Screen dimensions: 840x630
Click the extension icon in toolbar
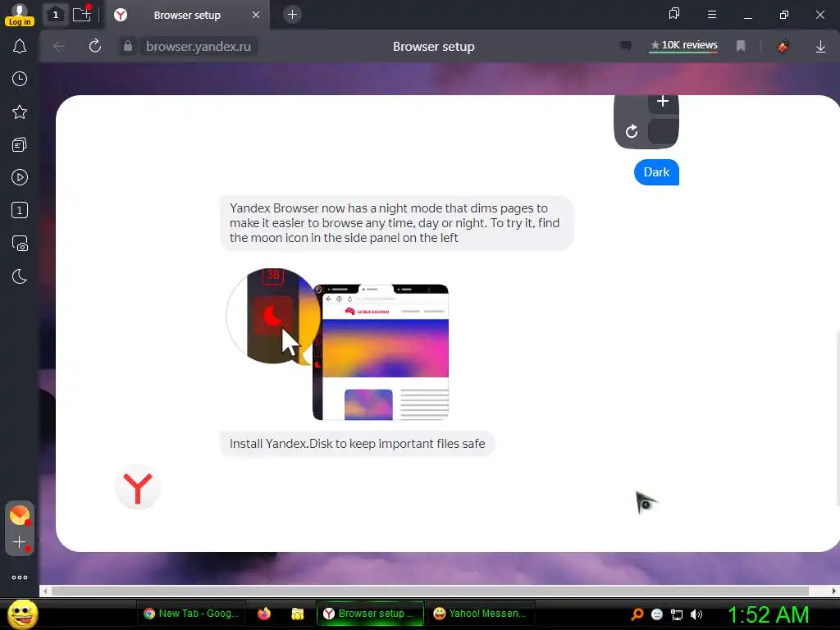pos(783,47)
